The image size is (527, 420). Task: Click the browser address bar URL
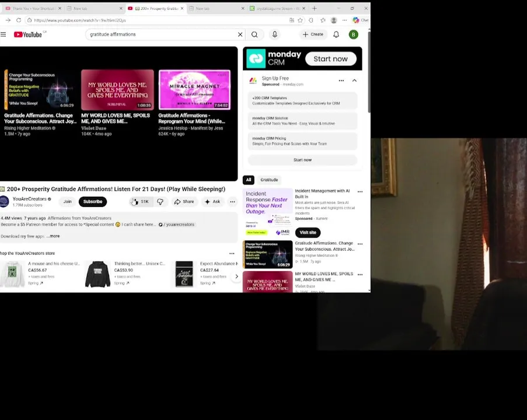[x=80, y=20]
